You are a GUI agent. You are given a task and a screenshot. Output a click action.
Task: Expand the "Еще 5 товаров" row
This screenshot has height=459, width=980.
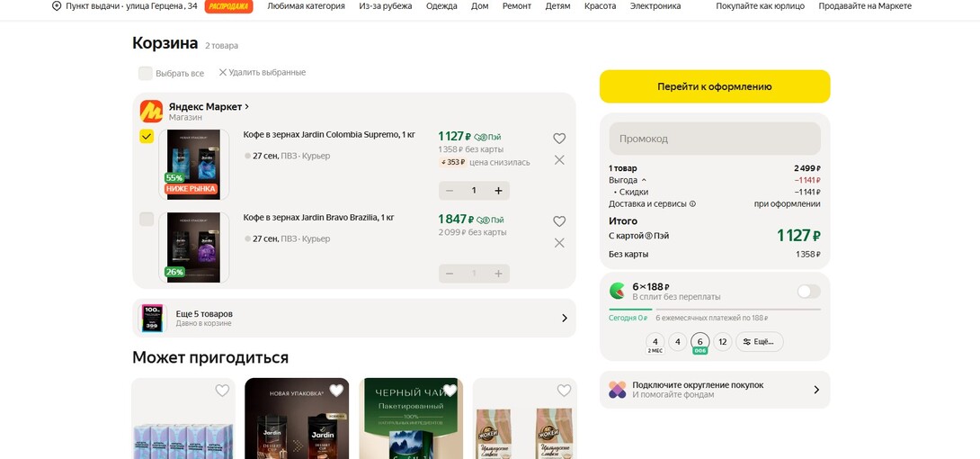pyautogui.click(x=564, y=318)
